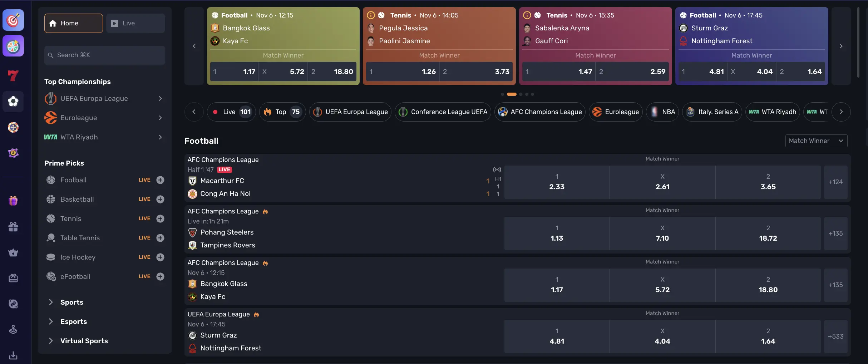Viewport: 868px width, 364px height.
Task: Open the colorful wheel icon in left rail
Action: click(x=13, y=46)
